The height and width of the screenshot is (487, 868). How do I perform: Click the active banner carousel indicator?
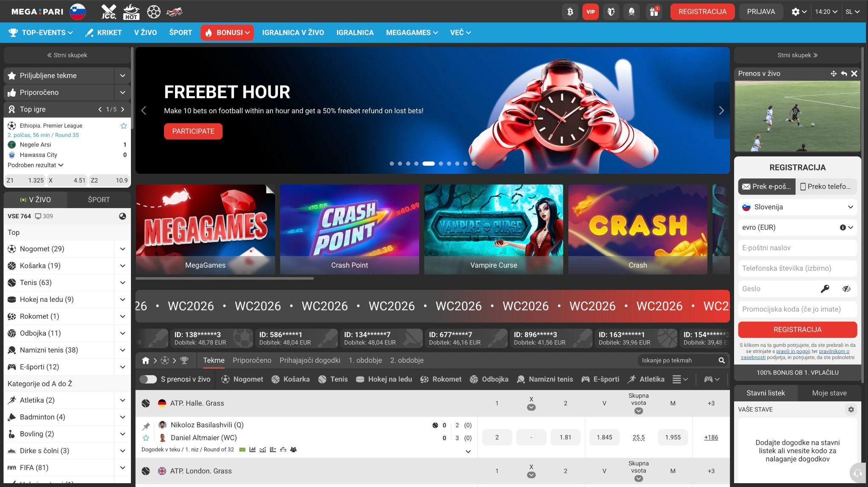(x=428, y=164)
